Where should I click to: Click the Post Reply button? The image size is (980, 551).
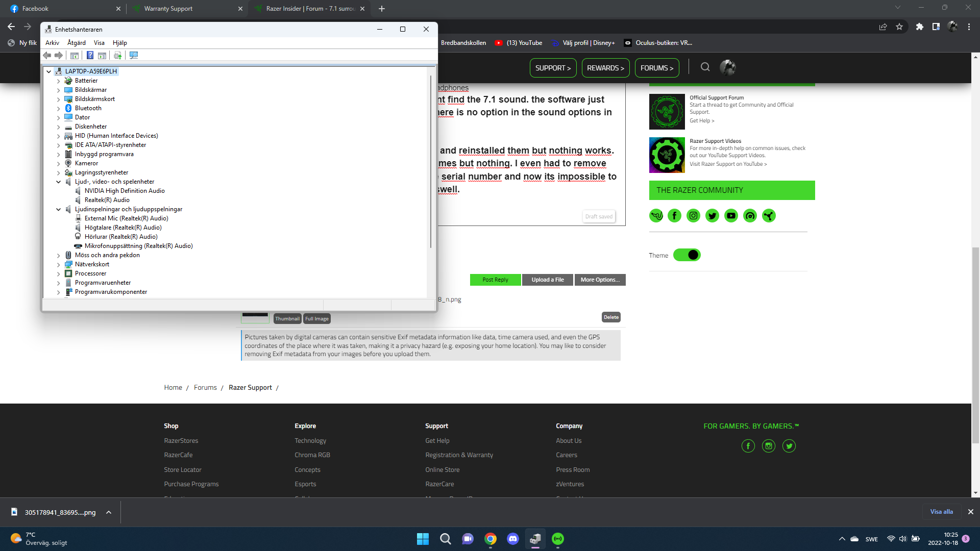point(495,280)
